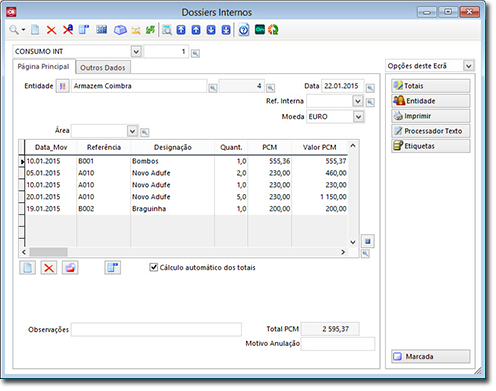Go to the next record arrow
This screenshot has width=496, height=391.
tap(211, 30)
